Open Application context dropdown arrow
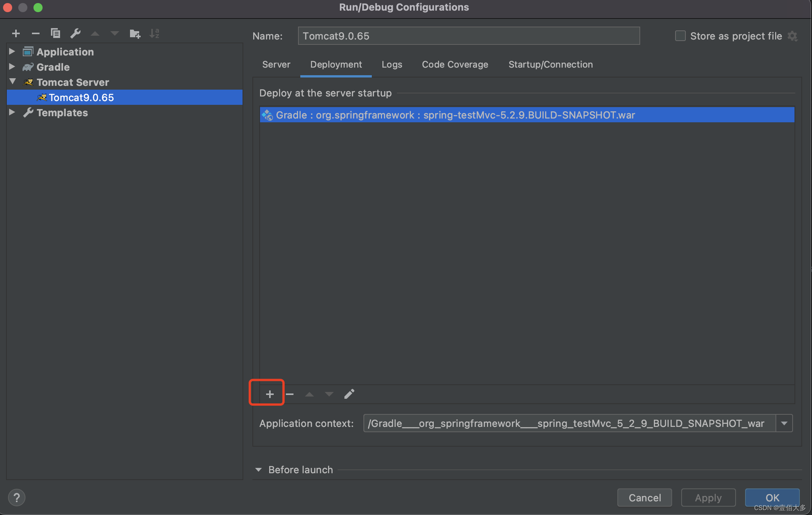This screenshot has width=812, height=515. pos(784,423)
